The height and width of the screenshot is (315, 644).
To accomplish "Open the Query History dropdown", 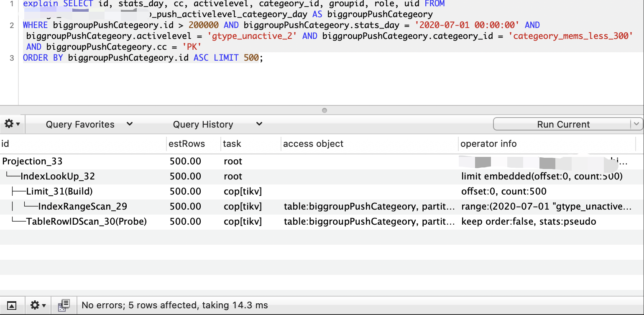I will point(217,124).
